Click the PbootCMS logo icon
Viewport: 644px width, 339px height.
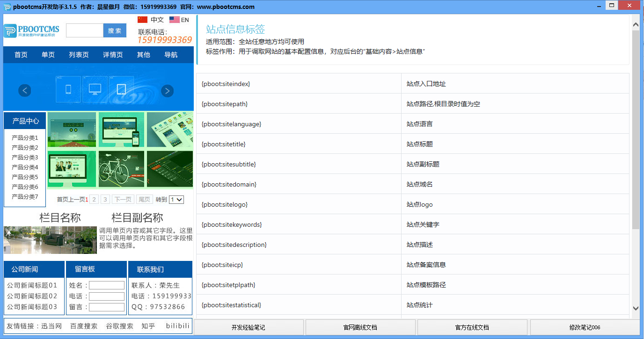point(9,31)
